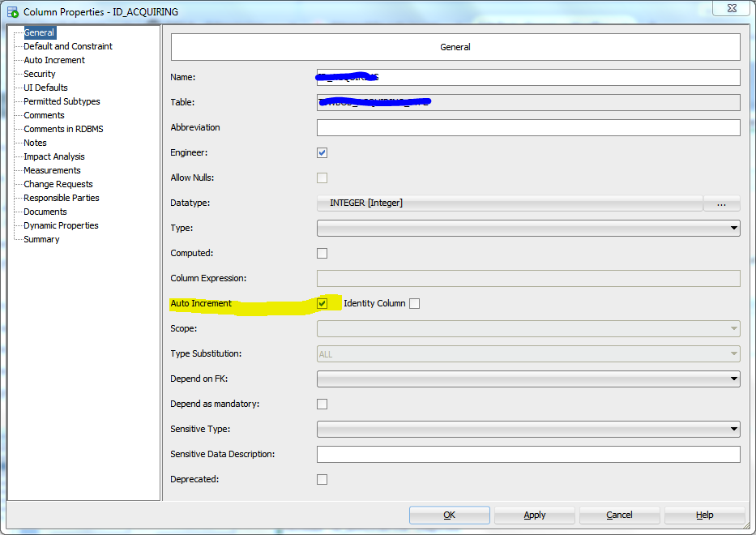Viewport: 756px width, 535px height.
Task: Expand the Sensitive Type dropdown
Action: coord(733,429)
